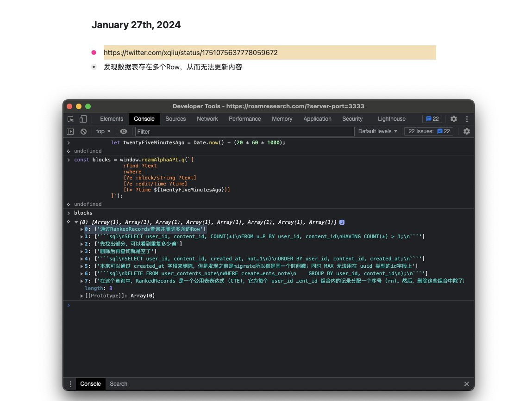Viewport: 532px width, 401px height.
Task: Toggle the device toolbar icon
Action: 83,119
